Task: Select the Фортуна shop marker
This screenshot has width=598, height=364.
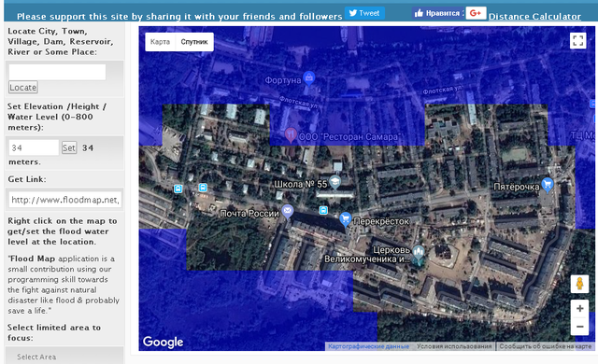Action: pos(308,78)
